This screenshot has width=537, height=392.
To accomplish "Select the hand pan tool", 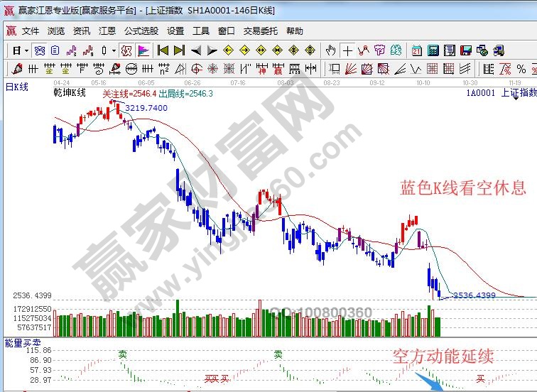I will click(330, 50).
